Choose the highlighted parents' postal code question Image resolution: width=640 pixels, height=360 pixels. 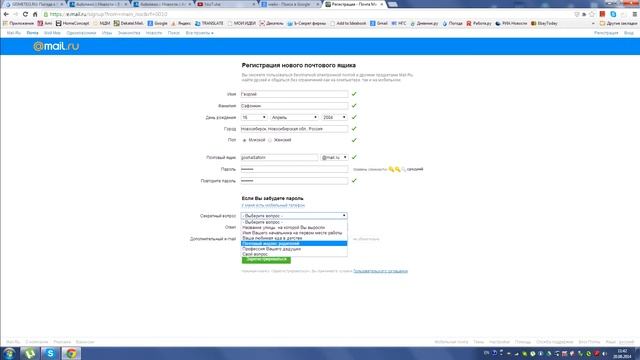[x=294, y=244]
